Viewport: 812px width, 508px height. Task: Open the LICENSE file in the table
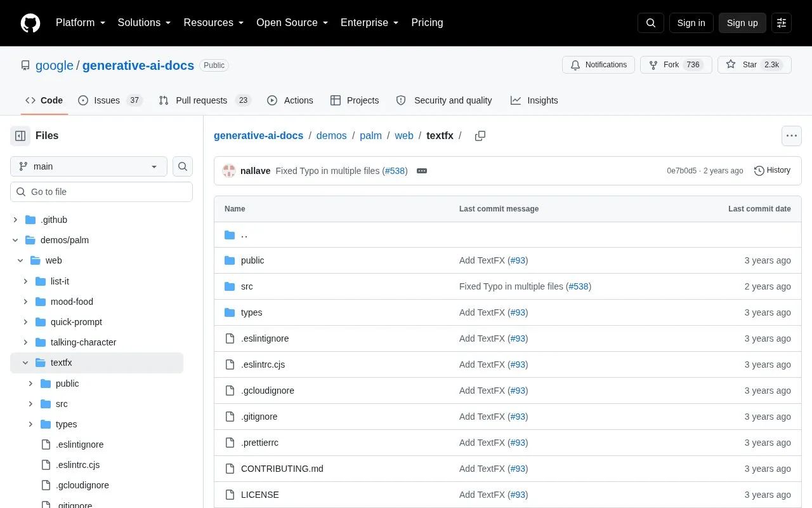(x=260, y=495)
